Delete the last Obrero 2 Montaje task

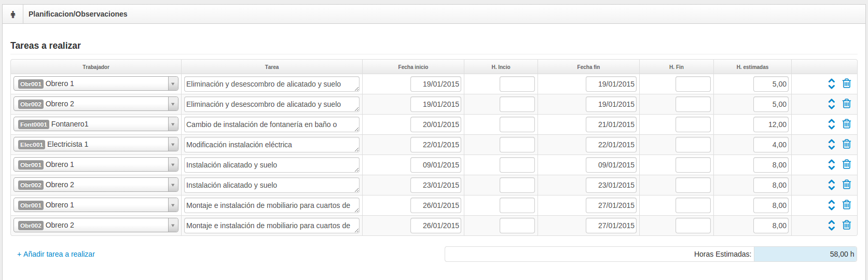click(847, 225)
